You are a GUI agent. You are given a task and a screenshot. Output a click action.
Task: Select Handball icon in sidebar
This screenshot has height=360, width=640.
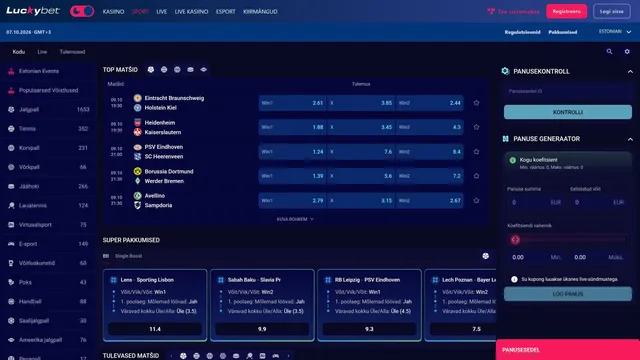[11, 301]
